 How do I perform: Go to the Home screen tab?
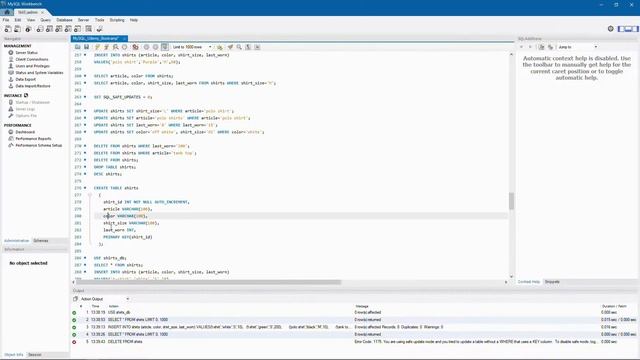coord(7,12)
